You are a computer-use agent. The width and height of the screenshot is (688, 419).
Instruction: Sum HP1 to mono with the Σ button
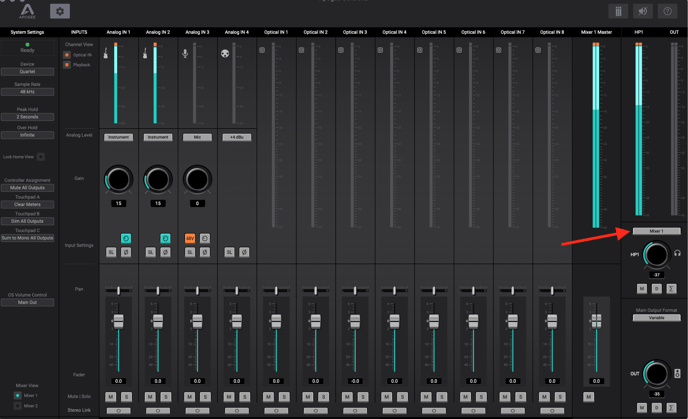point(671,289)
